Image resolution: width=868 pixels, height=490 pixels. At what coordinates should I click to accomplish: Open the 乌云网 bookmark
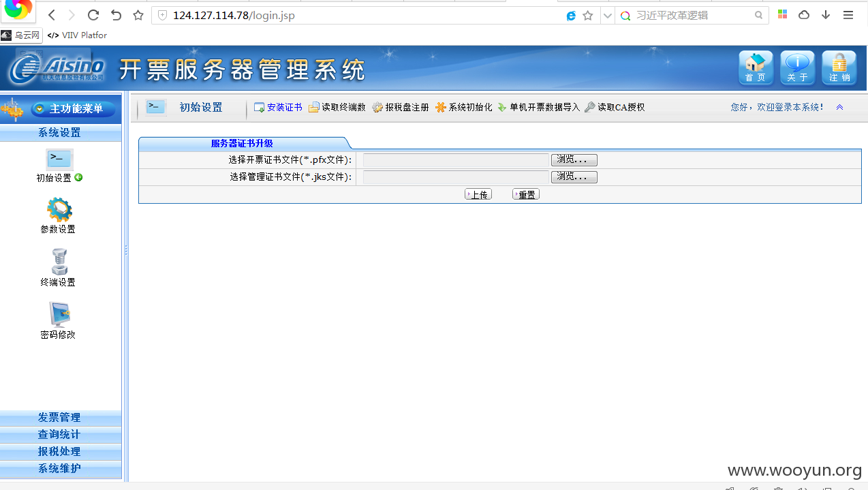[21, 35]
